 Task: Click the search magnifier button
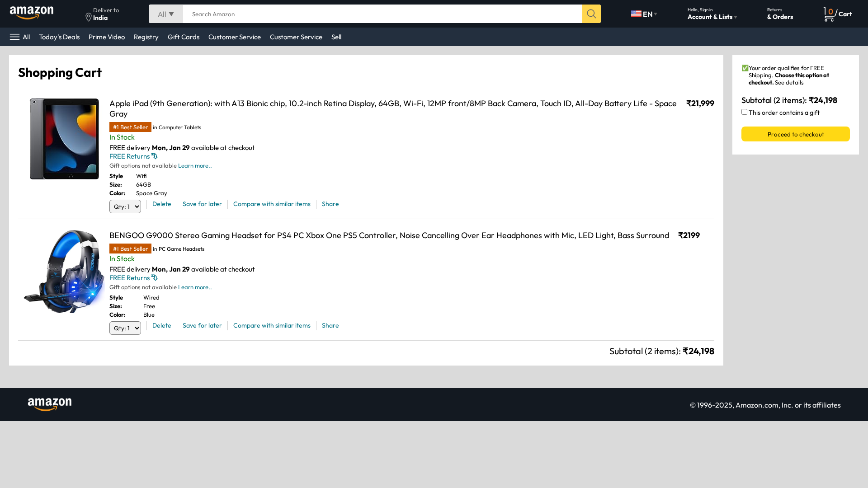pos(591,14)
